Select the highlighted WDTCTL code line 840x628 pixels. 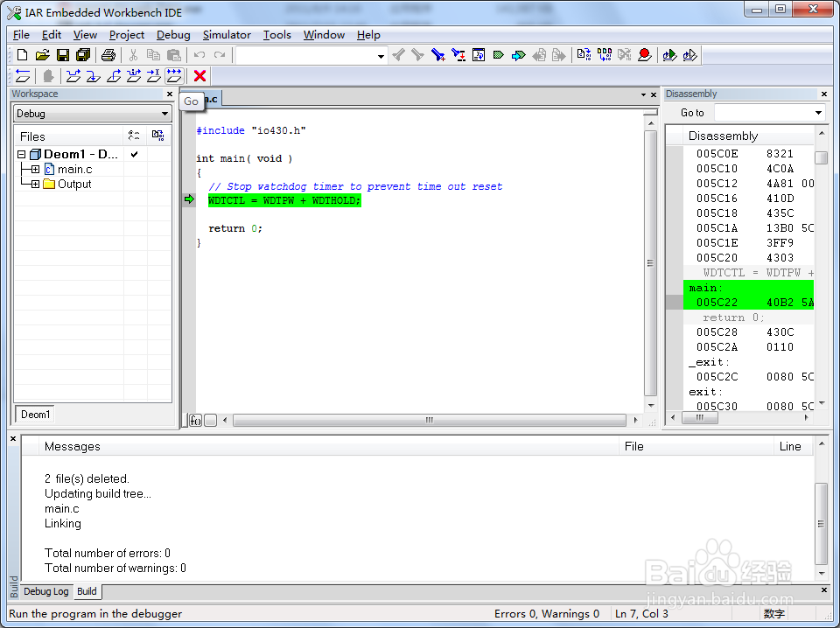(x=284, y=200)
